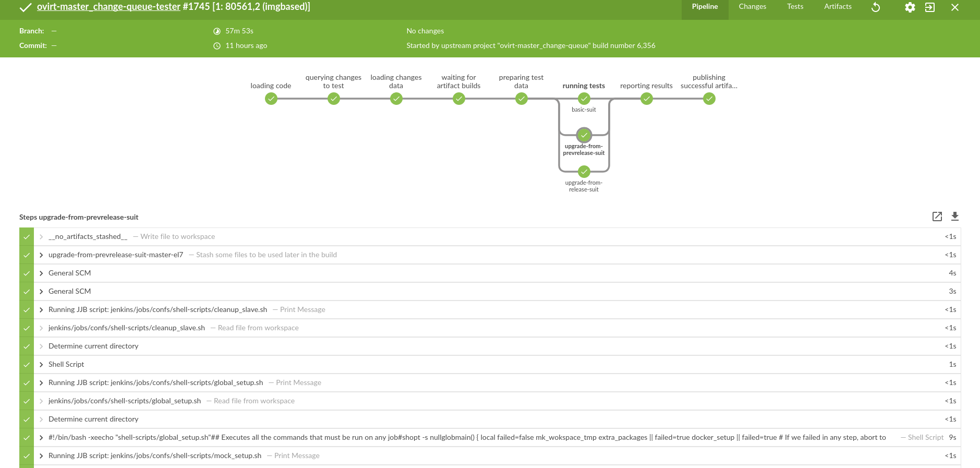Select the 'loading code' stage node
980x468 pixels.
(271, 99)
